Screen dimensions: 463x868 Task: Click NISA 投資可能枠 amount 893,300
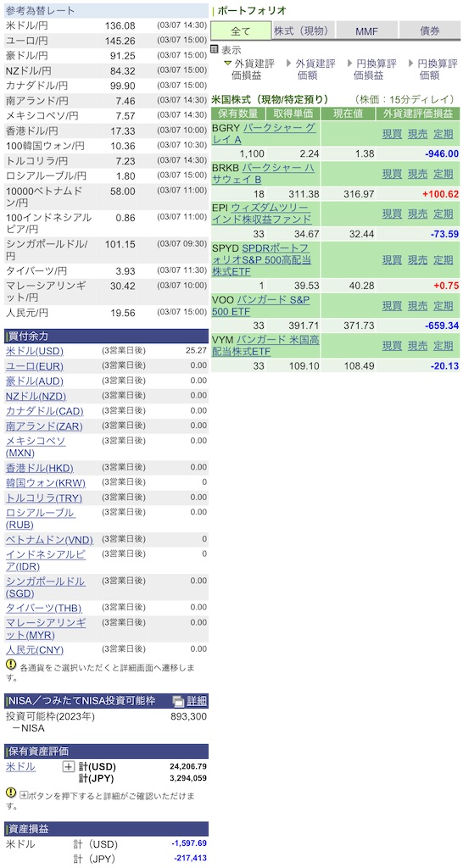188,716
